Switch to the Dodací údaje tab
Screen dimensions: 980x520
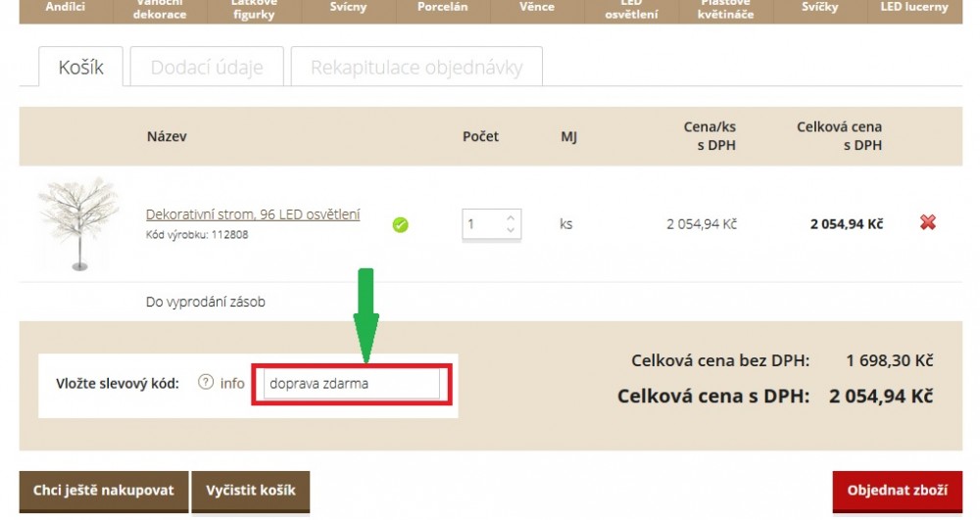[207, 67]
